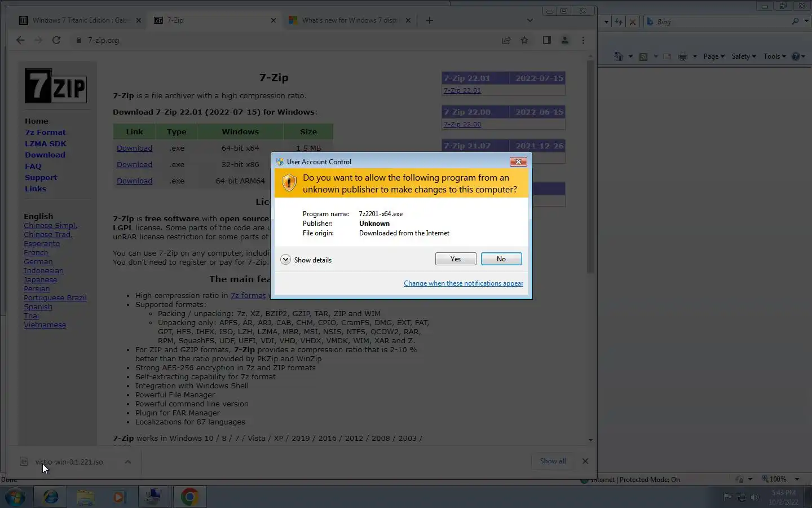Expand Show details in User Account Control
Screen dimensions: 812x508
coord(306,260)
